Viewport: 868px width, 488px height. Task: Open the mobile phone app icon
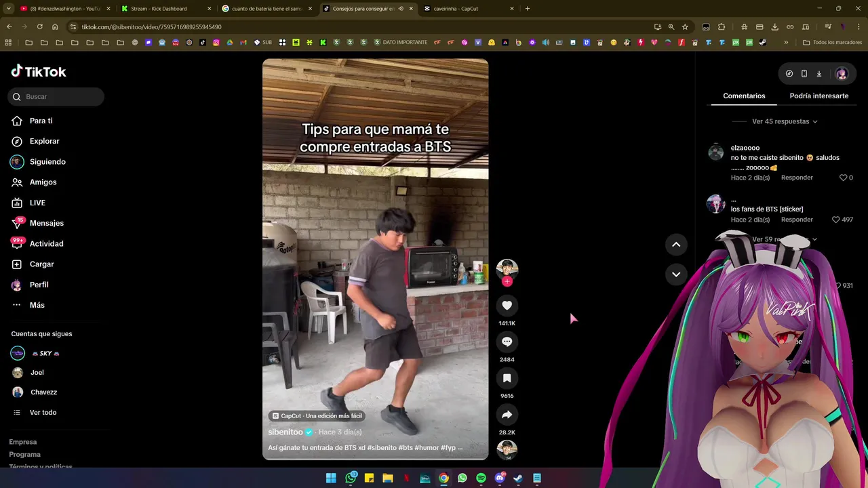[x=804, y=74]
